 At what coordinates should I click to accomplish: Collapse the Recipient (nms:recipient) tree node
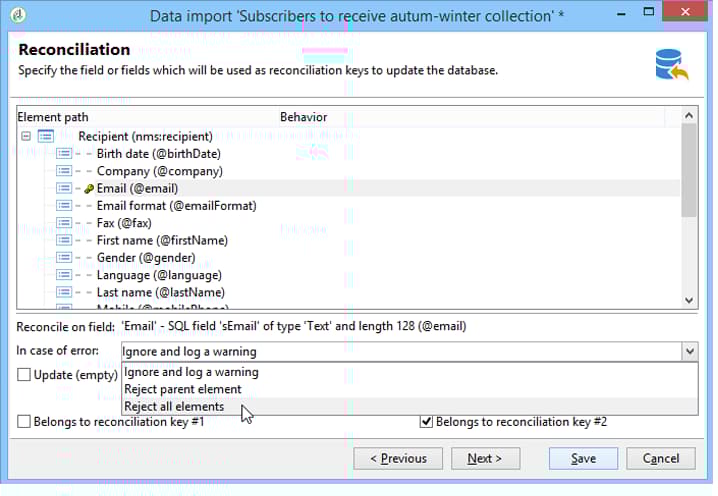(26, 136)
